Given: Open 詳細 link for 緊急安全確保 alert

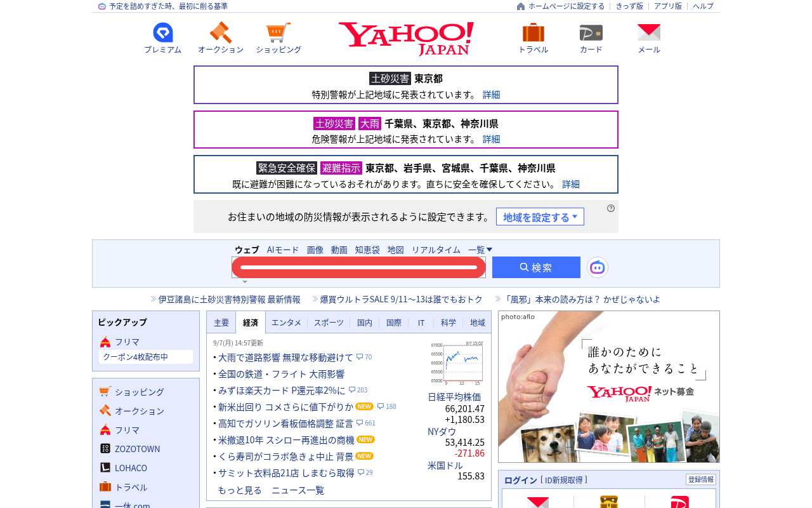Looking at the screenshot, I should pyautogui.click(x=571, y=184).
